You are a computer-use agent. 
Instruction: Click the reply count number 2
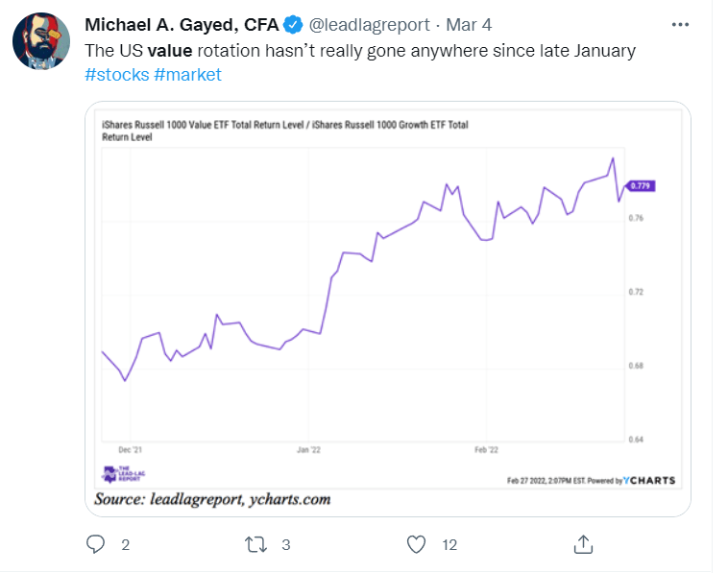pyautogui.click(x=126, y=545)
